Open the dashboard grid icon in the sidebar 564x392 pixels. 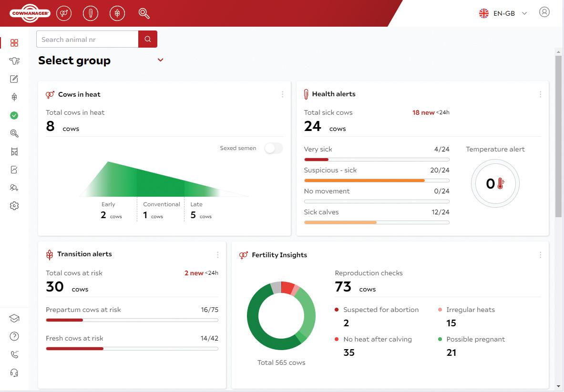[14, 43]
